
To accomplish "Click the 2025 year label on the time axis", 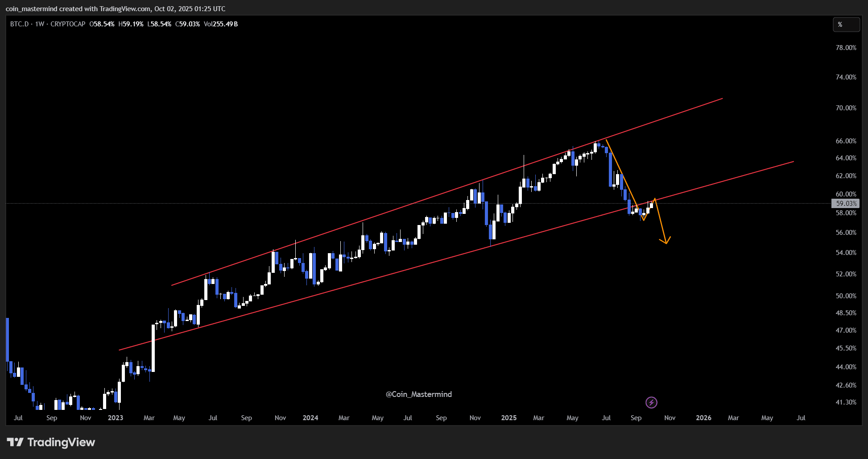I will click(x=509, y=418).
